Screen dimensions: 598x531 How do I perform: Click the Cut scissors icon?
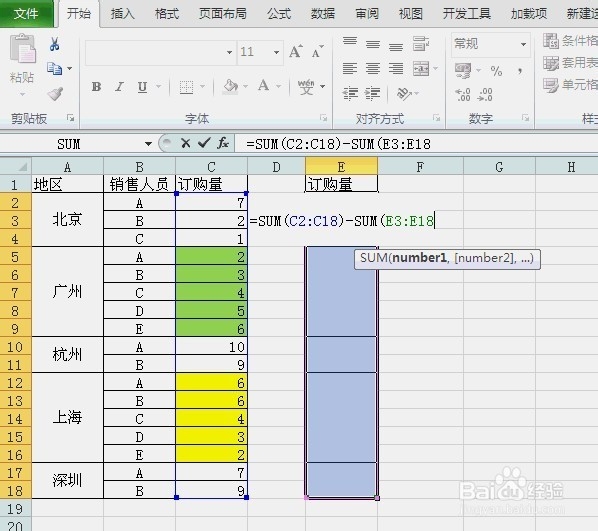pyautogui.click(x=55, y=44)
